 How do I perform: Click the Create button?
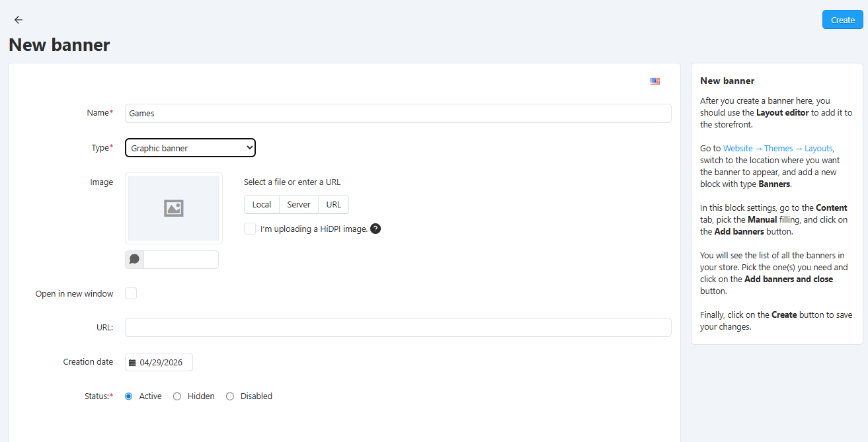click(x=843, y=20)
